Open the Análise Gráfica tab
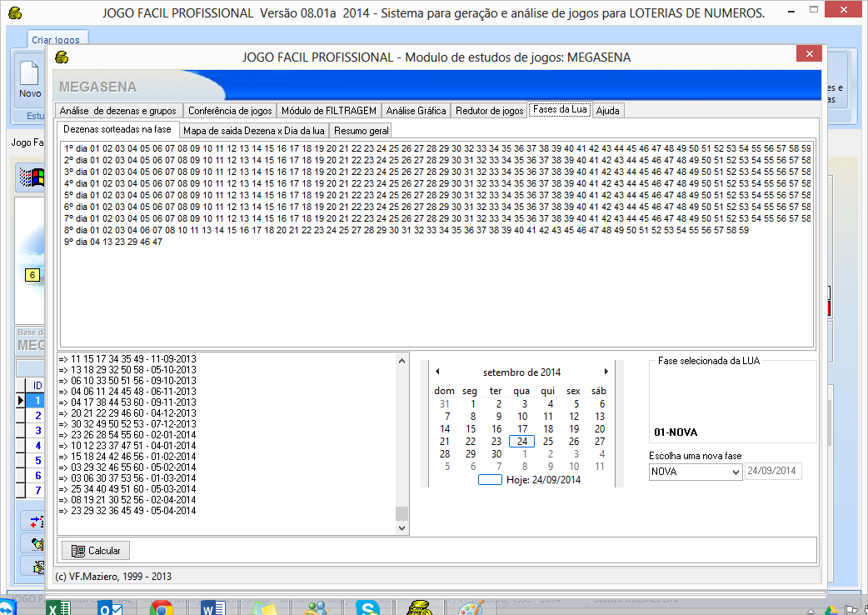 tap(416, 111)
